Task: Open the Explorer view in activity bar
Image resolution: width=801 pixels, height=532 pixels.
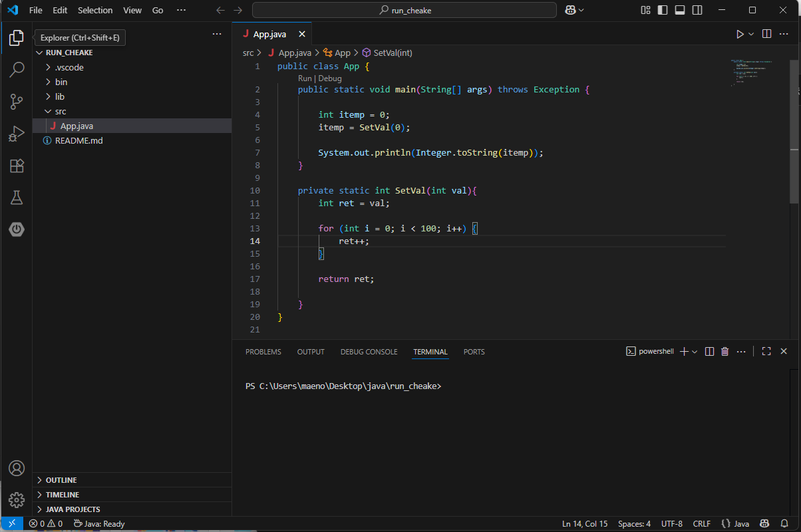Action: (17, 38)
